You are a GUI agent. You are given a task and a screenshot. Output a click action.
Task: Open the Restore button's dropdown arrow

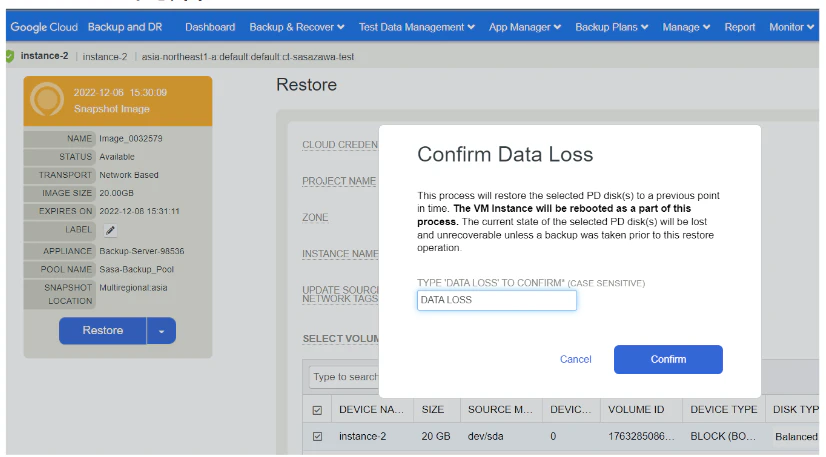pos(161,331)
